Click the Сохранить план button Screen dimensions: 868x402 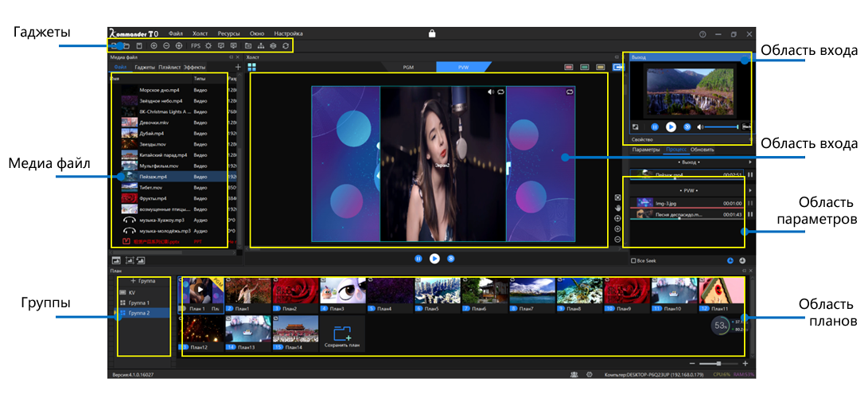tap(343, 334)
